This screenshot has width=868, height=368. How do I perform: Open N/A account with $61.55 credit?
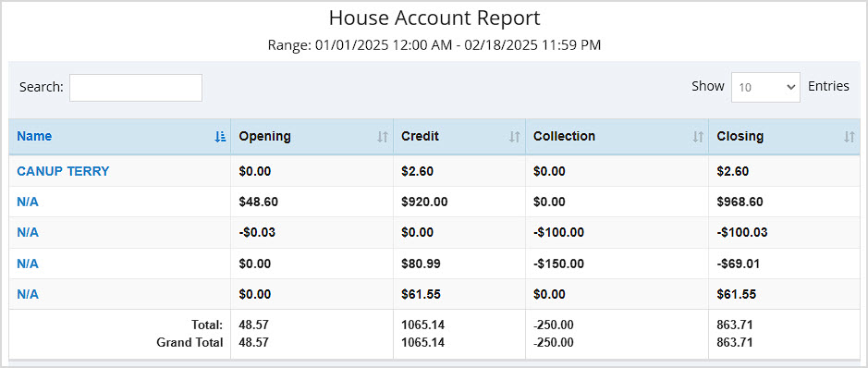coord(28,294)
